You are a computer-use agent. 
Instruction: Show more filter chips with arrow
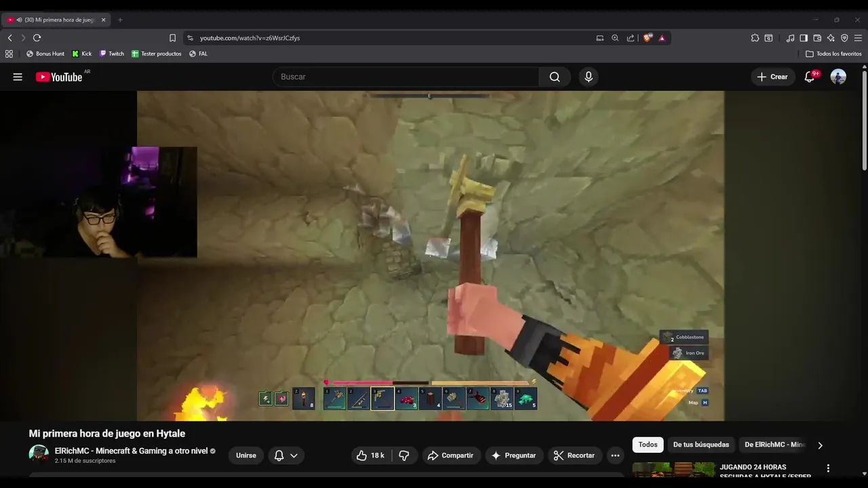coord(820,445)
